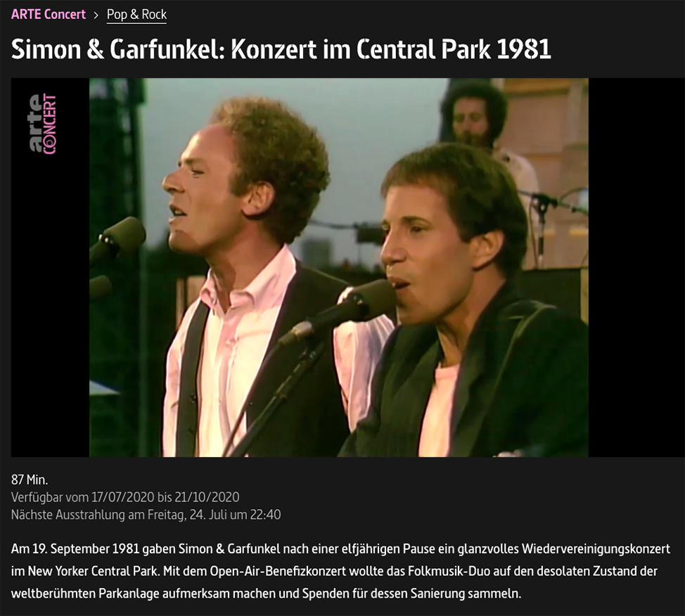Go to the Pop & Rock category

point(136,15)
